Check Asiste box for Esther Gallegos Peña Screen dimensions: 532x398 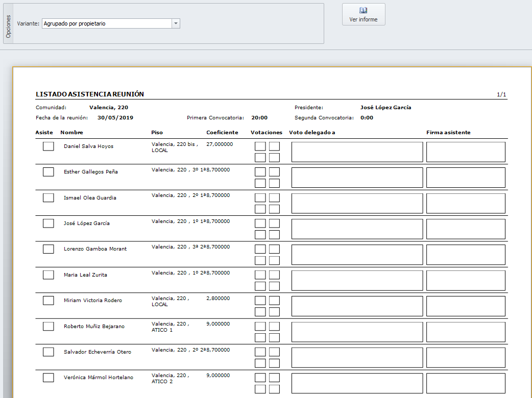[x=49, y=172]
